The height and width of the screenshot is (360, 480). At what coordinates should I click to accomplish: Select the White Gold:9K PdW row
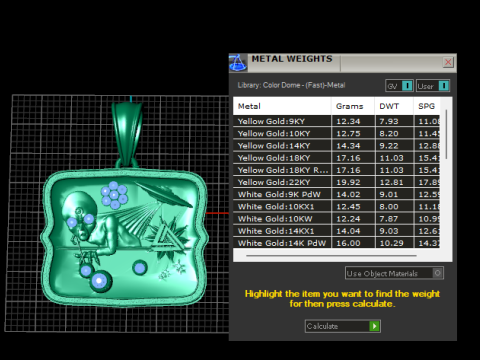(336, 194)
